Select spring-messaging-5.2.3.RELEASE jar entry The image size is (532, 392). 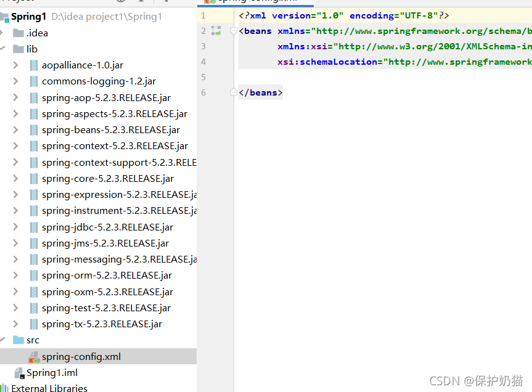[x=119, y=259]
